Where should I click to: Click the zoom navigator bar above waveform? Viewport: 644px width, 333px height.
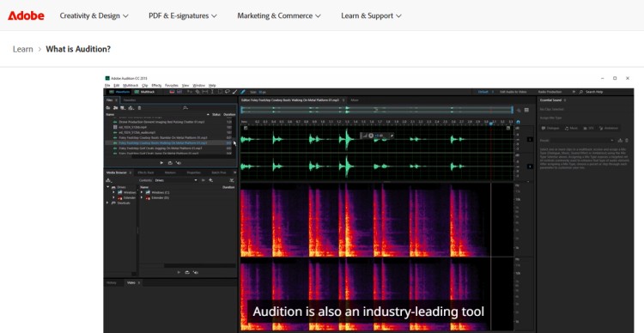pos(377,110)
